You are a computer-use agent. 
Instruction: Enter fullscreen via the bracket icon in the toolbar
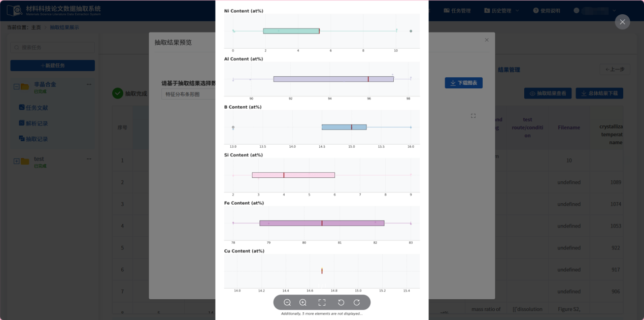(x=322, y=302)
